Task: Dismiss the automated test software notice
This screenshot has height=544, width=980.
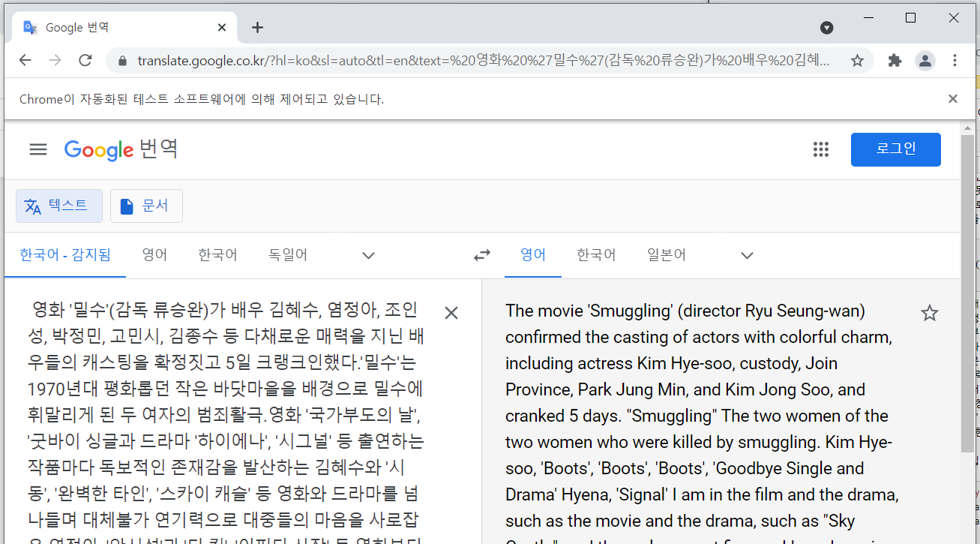Action: 953,98
